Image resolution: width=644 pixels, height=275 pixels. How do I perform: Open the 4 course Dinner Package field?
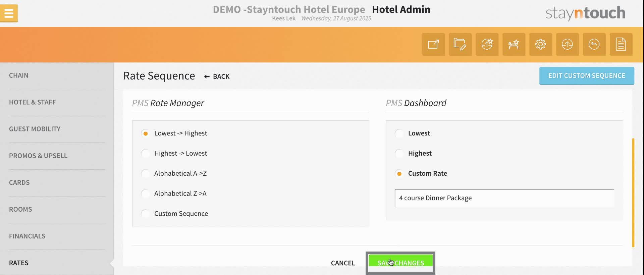point(504,198)
